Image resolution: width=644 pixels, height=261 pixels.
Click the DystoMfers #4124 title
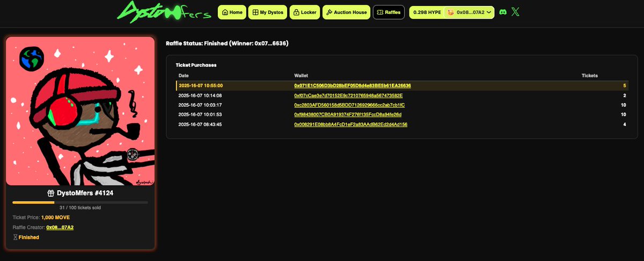pos(85,193)
